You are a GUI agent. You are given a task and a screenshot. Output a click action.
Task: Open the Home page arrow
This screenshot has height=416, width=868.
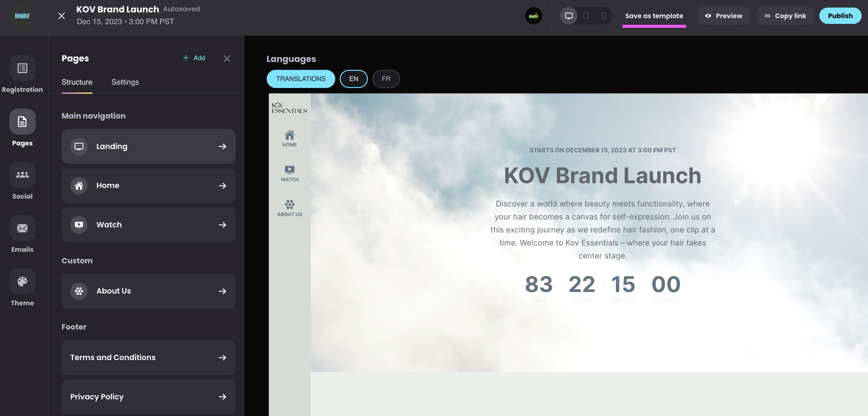[x=222, y=186]
